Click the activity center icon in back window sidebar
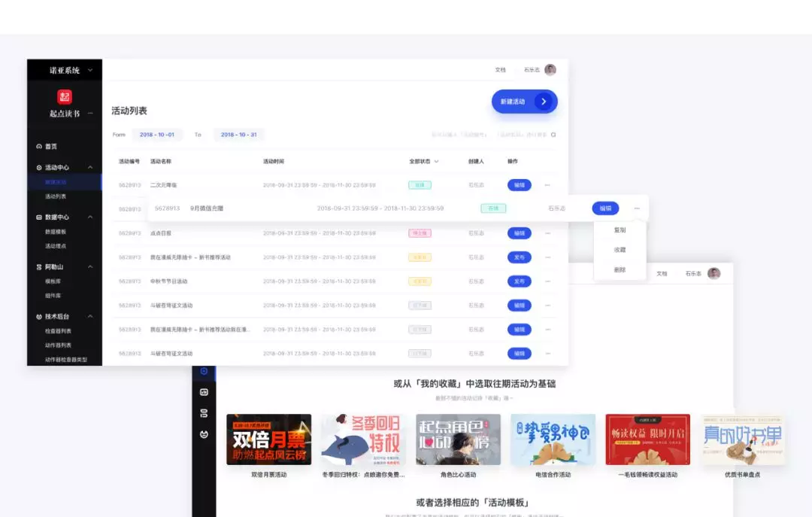The image size is (812, 517). pyautogui.click(x=204, y=371)
